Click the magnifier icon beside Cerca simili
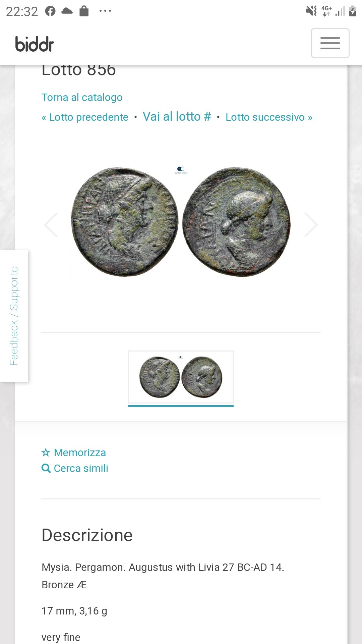Image resolution: width=362 pixels, height=644 pixels. click(46, 468)
